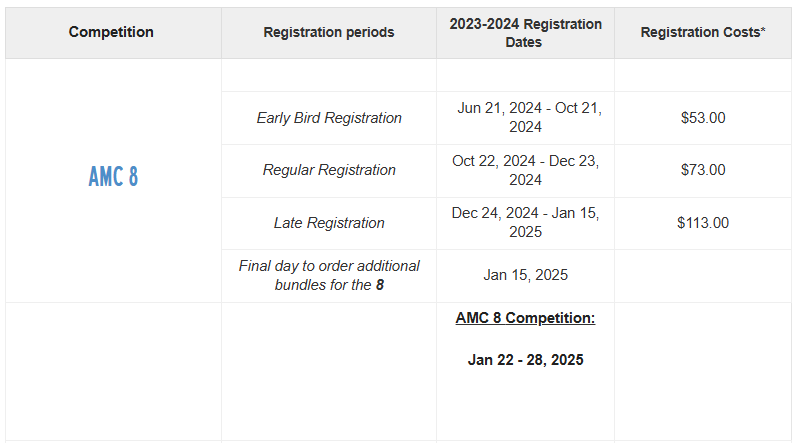Viewport: 798px width, 443px height.
Task: Click the Dec 24, 2024 - Jan 15, 2025 date
Action: point(525,222)
